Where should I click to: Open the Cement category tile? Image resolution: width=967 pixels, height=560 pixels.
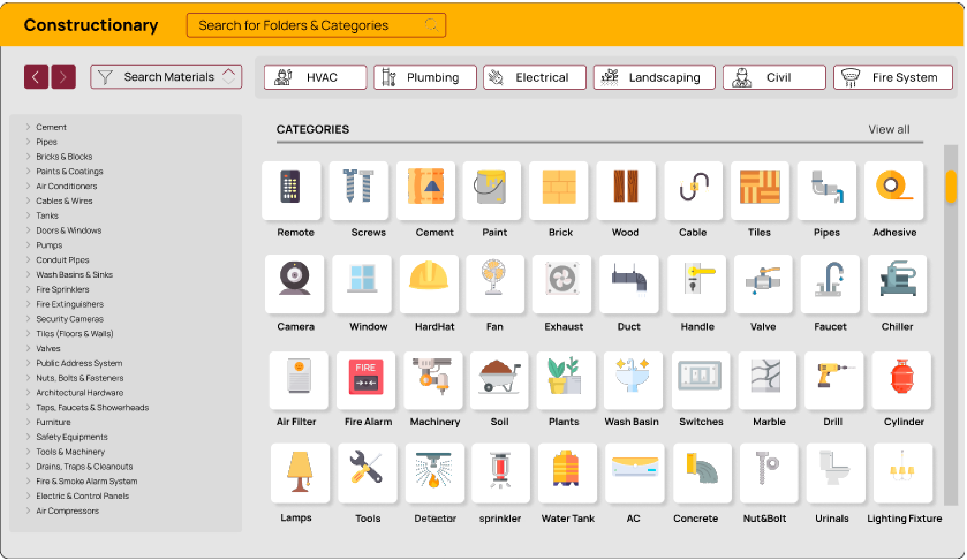coord(426,191)
